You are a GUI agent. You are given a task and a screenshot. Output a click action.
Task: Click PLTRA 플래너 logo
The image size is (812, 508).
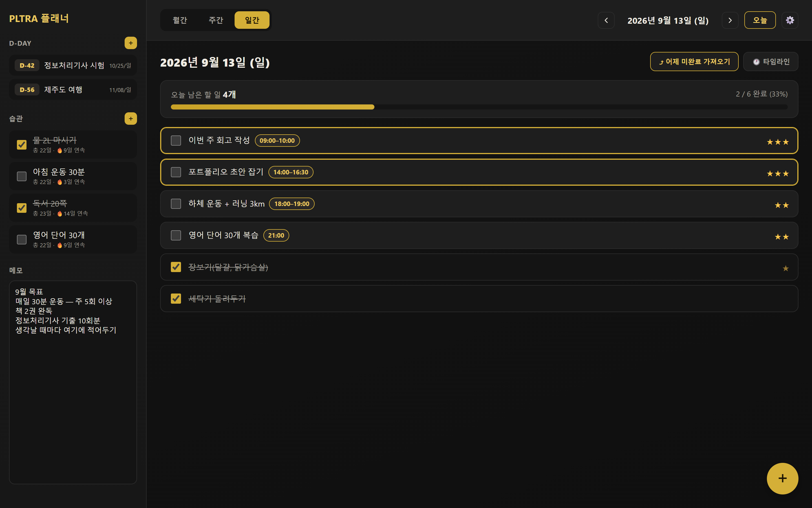pos(39,18)
